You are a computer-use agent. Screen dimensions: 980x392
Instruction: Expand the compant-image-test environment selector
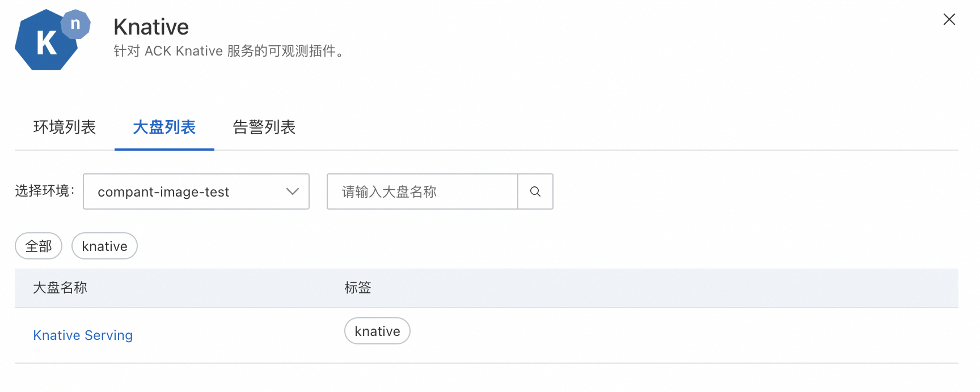tap(196, 191)
